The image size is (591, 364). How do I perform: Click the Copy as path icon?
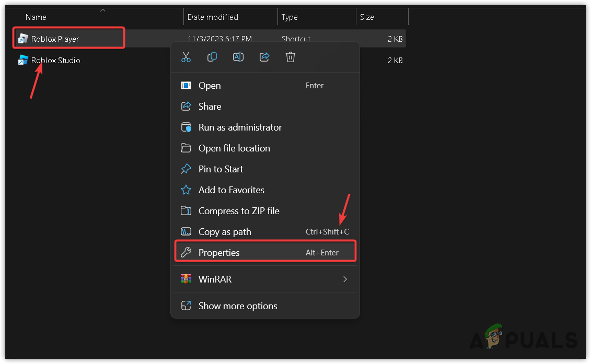[186, 231]
